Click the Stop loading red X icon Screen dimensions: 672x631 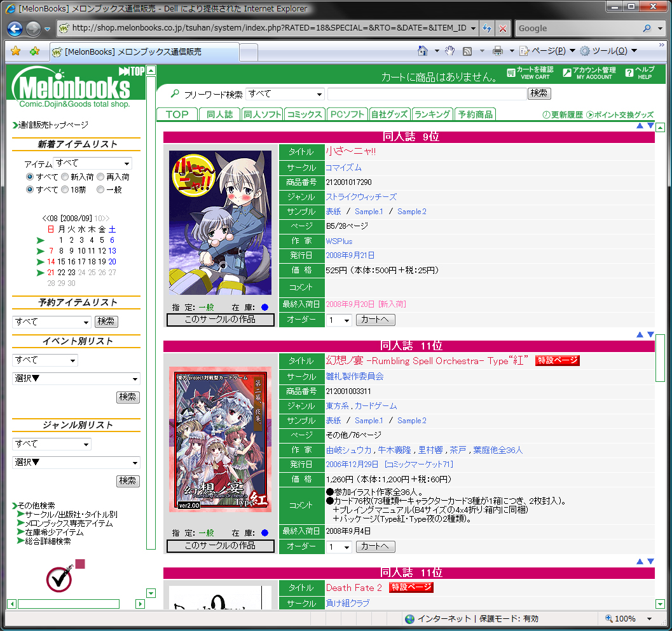(503, 28)
